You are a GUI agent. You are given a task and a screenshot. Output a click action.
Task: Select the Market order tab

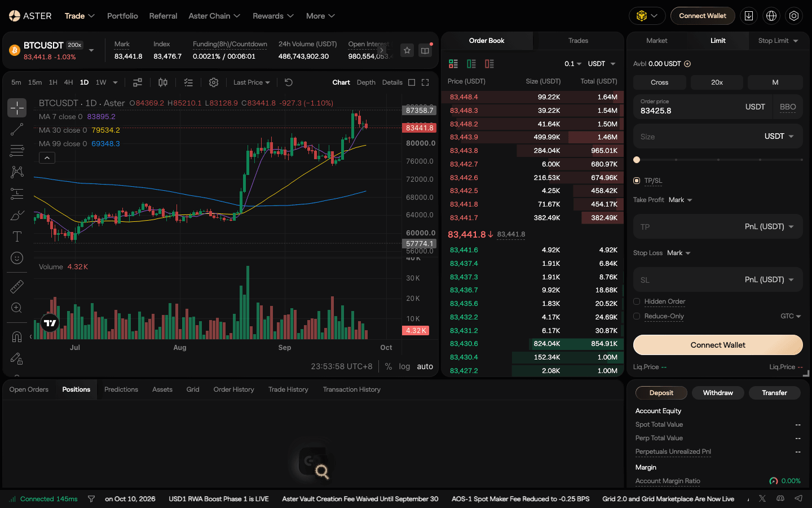[656, 41]
